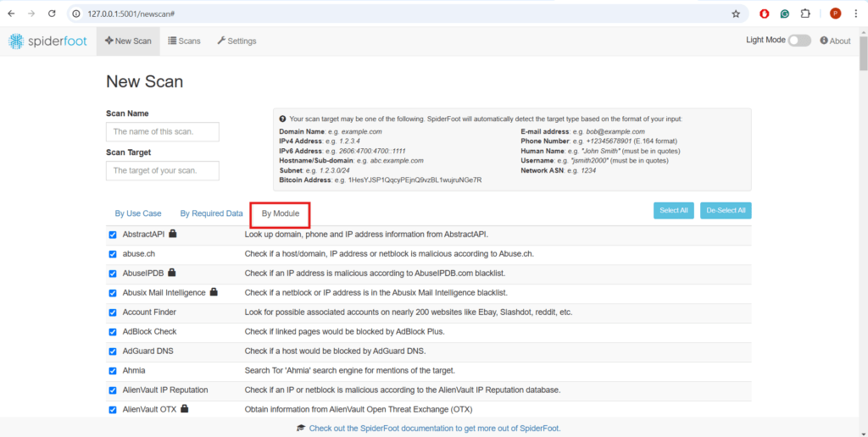Uncheck the Abusix Mail Intelligence checkbox

coord(113,293)
